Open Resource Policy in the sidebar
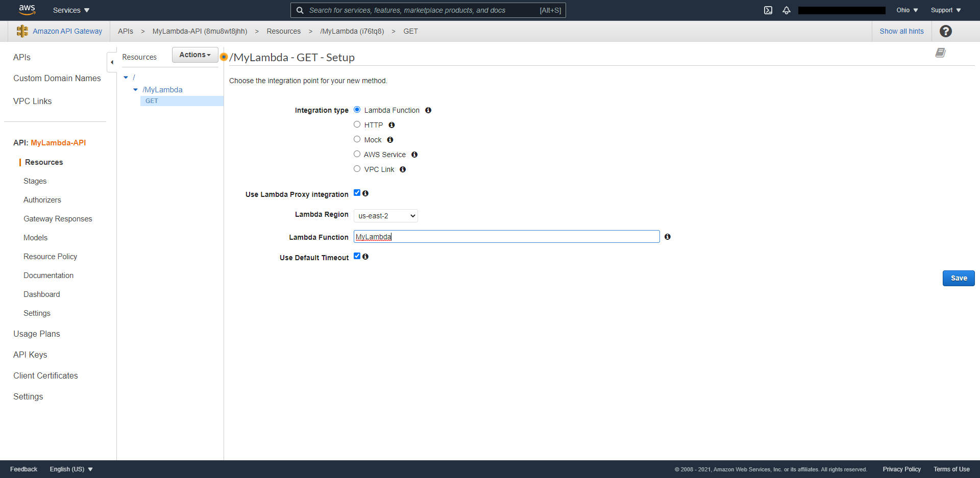 [x=50, y=257]
